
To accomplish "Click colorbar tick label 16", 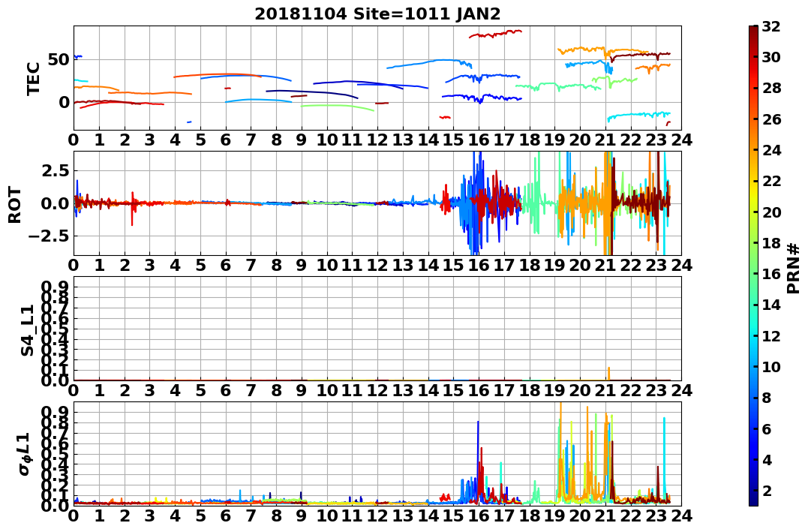I will click(771, 274).
